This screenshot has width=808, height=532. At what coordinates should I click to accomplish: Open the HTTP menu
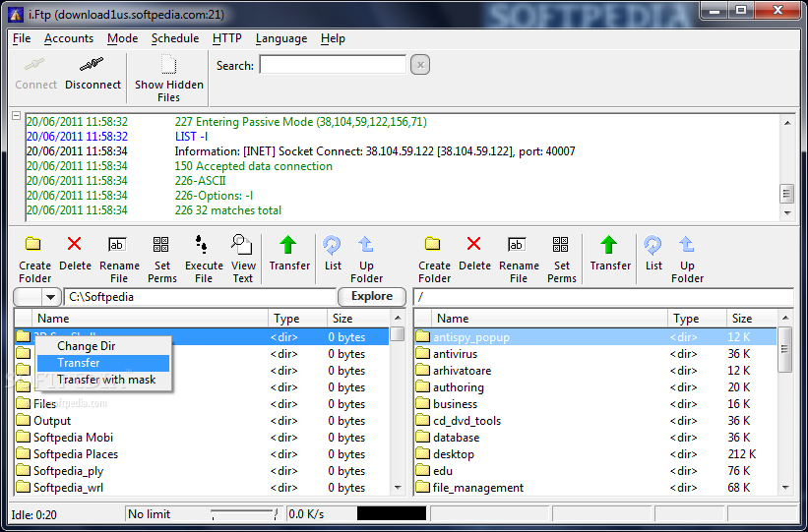[x=226, y=38]
